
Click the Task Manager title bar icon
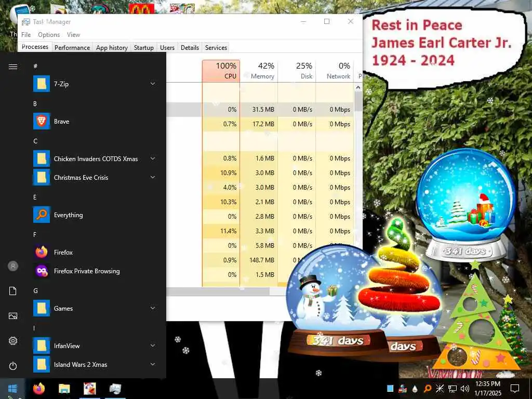pos(26,22)
